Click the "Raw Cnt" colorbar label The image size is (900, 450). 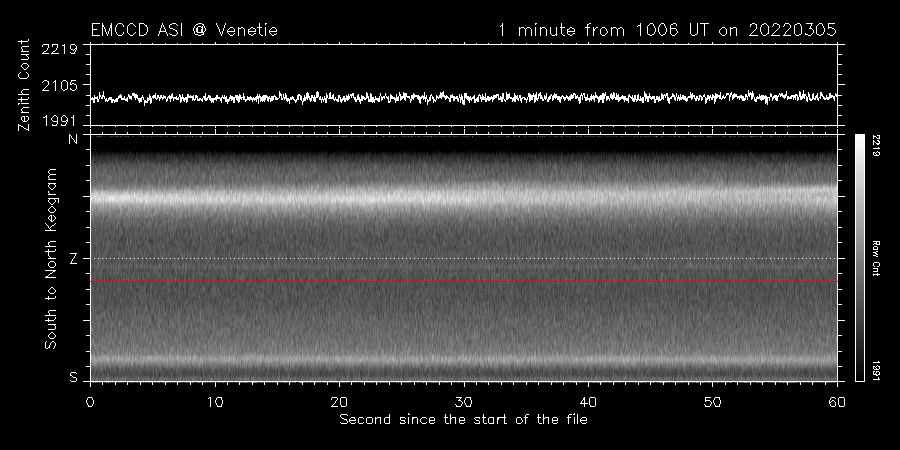(x=875, y=258)
